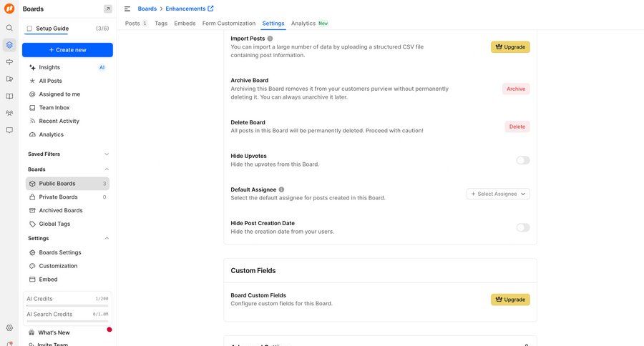Screen dimensions: 644x346
Task: Click the Archive board button
Action: [515, 89]
